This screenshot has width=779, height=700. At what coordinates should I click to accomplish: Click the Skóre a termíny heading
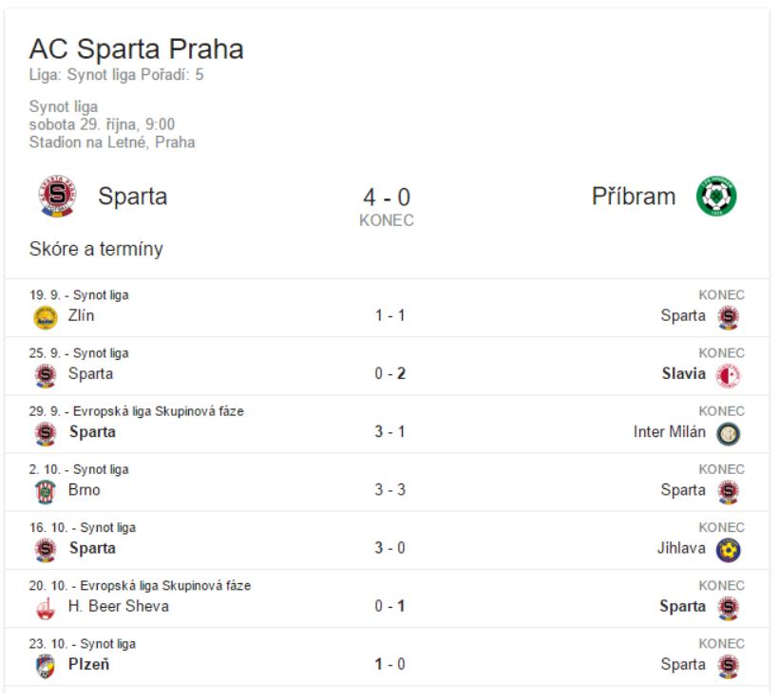96,249
